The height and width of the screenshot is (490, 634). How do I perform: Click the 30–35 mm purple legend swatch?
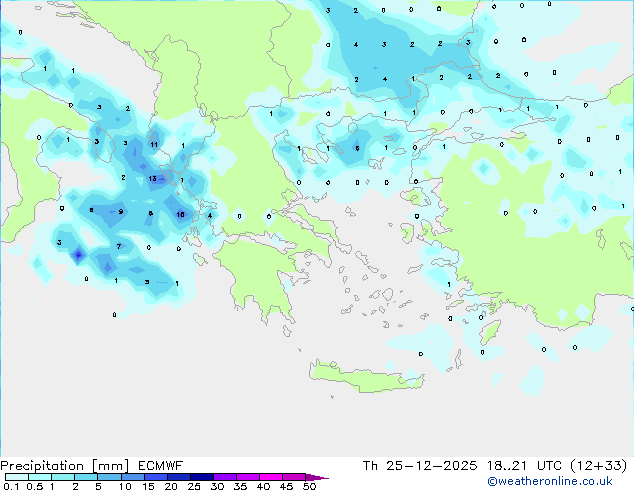(x=224, y=477)
